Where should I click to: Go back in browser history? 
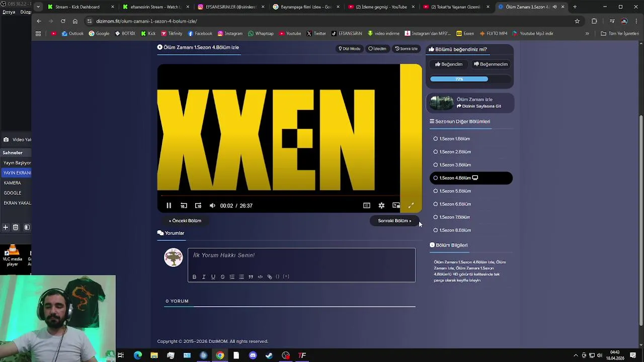coord(39,21)
